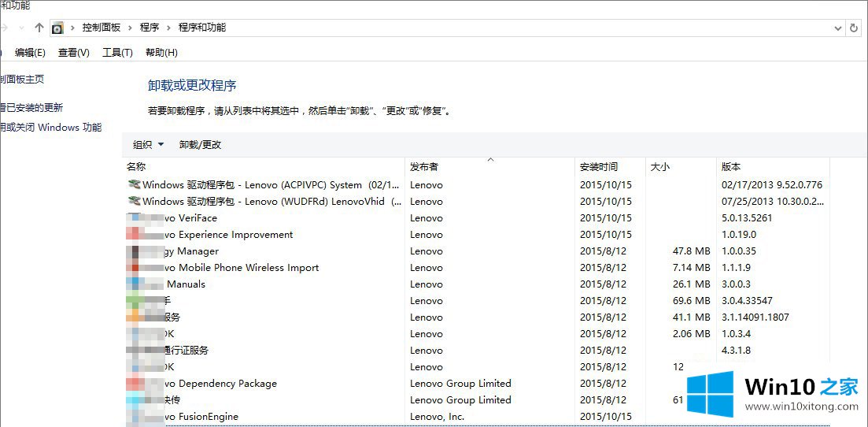Click the 26.1 MB size value
The width and height of the screenshot is (868, 427).
tap(692, 284)
